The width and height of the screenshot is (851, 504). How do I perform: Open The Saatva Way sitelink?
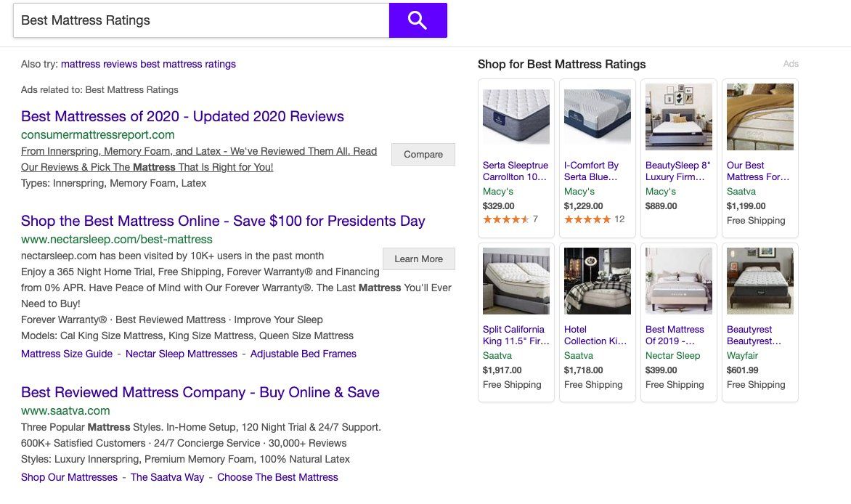coord(167,477)
